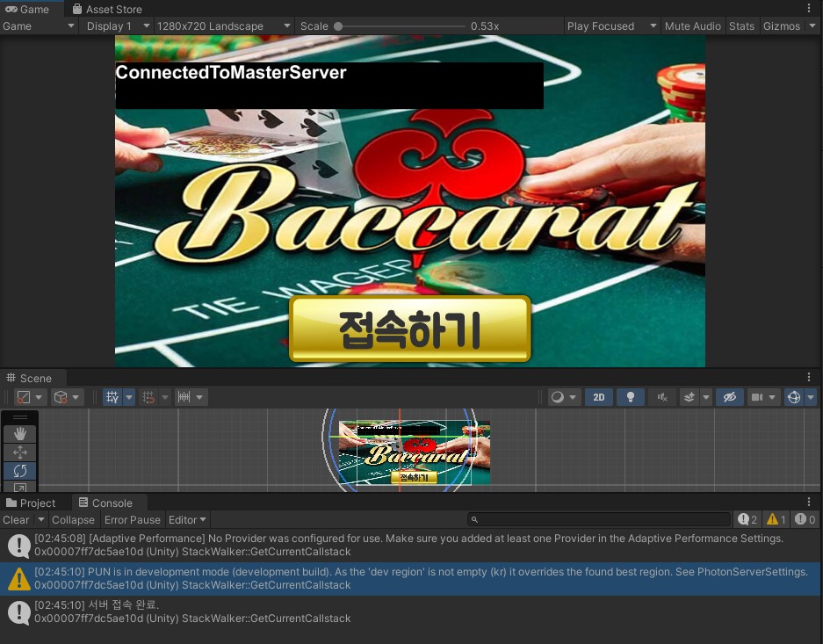Image resolution: width=823 pixels, height=644 pixels.
Task: Open Scene panel three-dot options menu
Action: 809,377
